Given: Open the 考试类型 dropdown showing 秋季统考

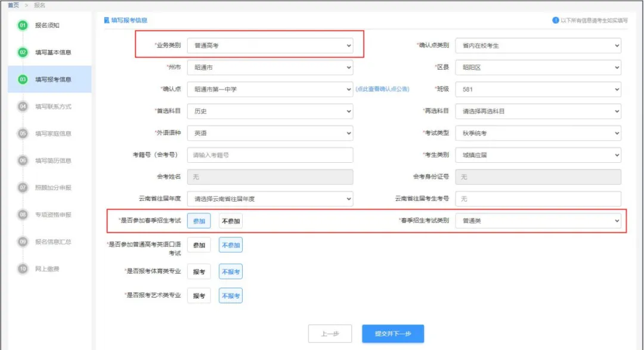Looking at the screenshot, I should pos(538,133).
